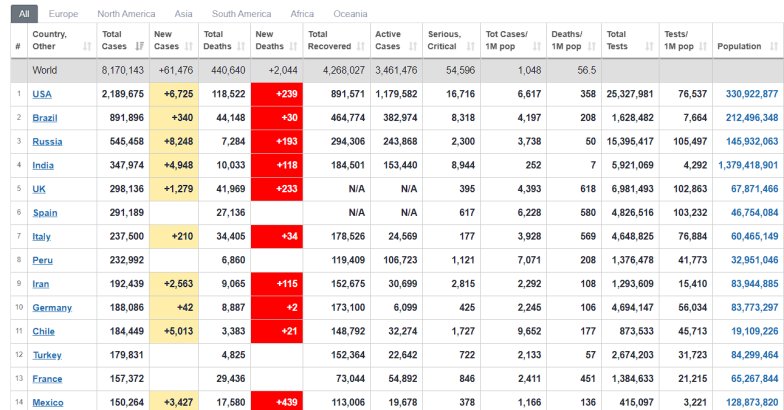The image size is (784, 410).
Task: Open the USA country link
Action: [x=42, y=94]
